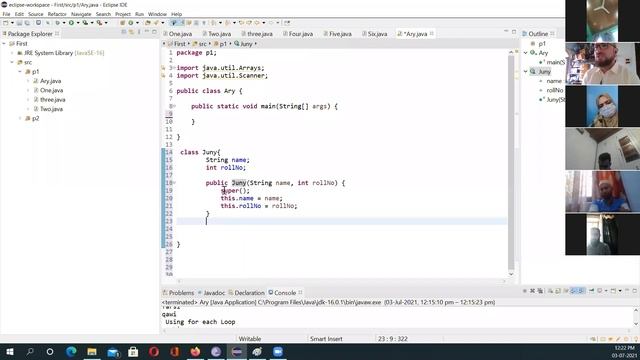
Task: Click the Pin Console icon
Action: click(x=591, y=291)
